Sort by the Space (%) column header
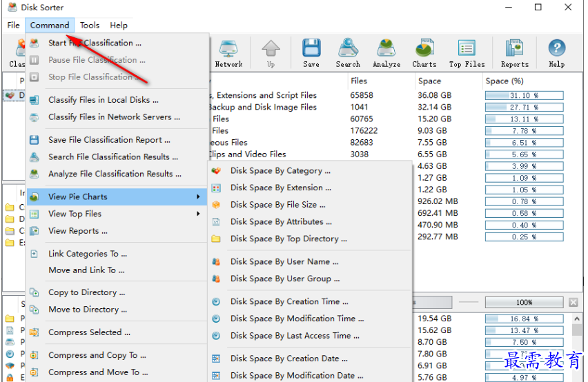Viewport: 588px width, 382px height. pos(533,81)
